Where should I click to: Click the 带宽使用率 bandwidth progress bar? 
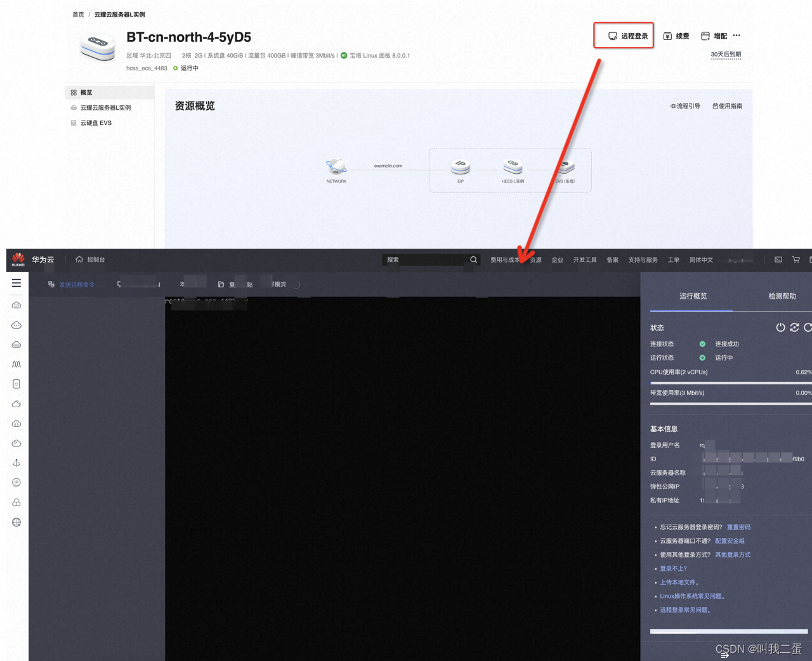click(731, 403)
